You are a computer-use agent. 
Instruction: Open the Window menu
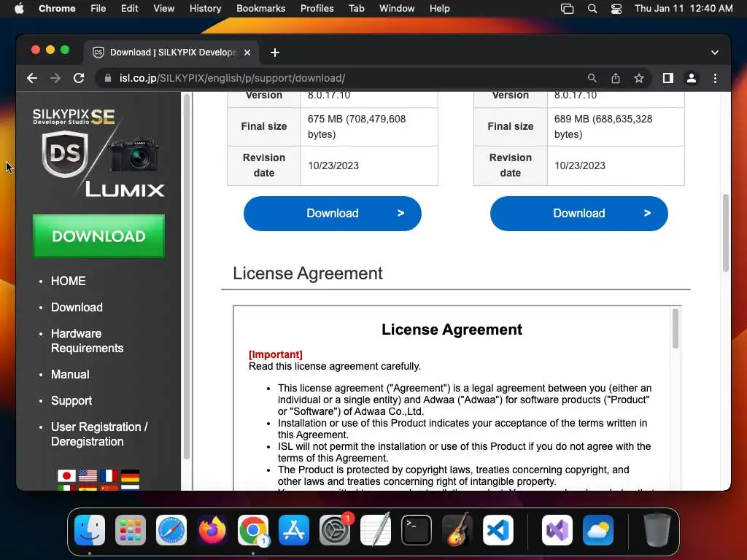397,9
